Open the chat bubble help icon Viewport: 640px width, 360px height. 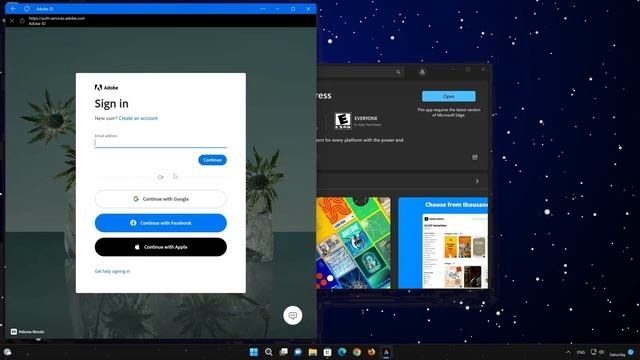[293, 316]
